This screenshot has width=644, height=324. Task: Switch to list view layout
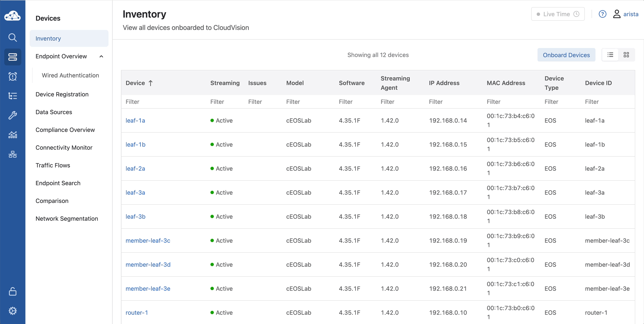pos(610,55)
